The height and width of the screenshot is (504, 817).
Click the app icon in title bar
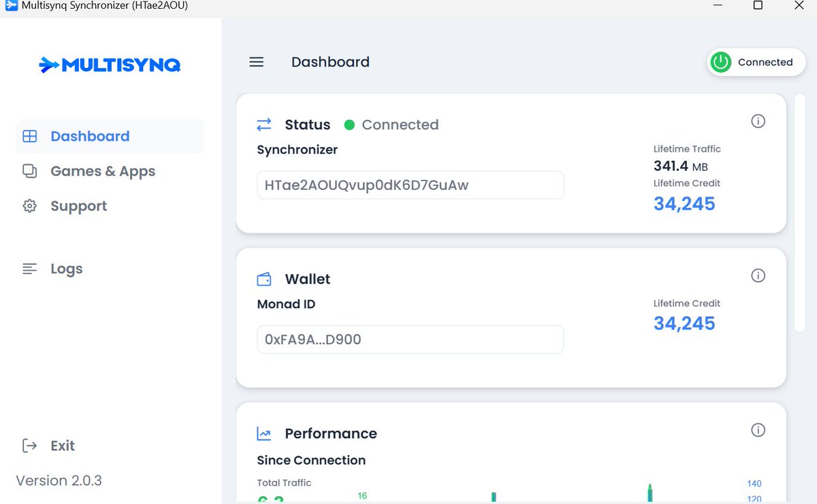(x=11, y=5)
